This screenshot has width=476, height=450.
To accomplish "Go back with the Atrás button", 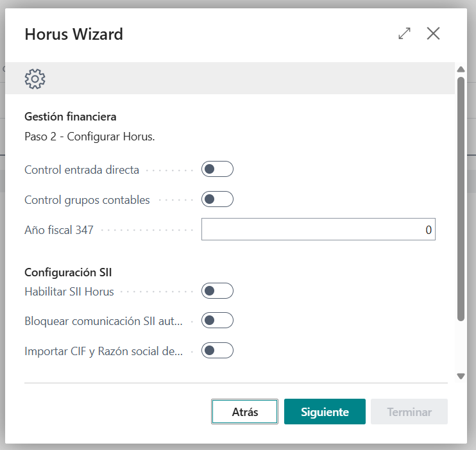I will (244, 412).
